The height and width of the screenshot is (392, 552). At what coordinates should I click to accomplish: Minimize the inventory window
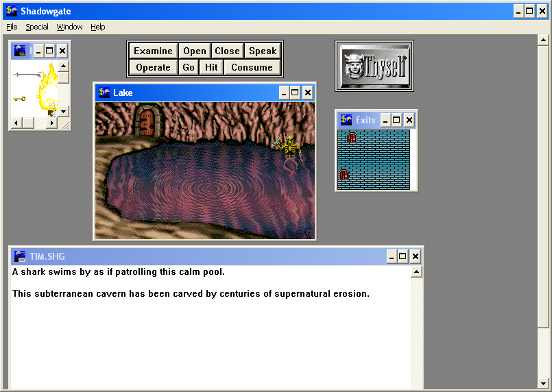pyautogui.click(x=38, y=51)
